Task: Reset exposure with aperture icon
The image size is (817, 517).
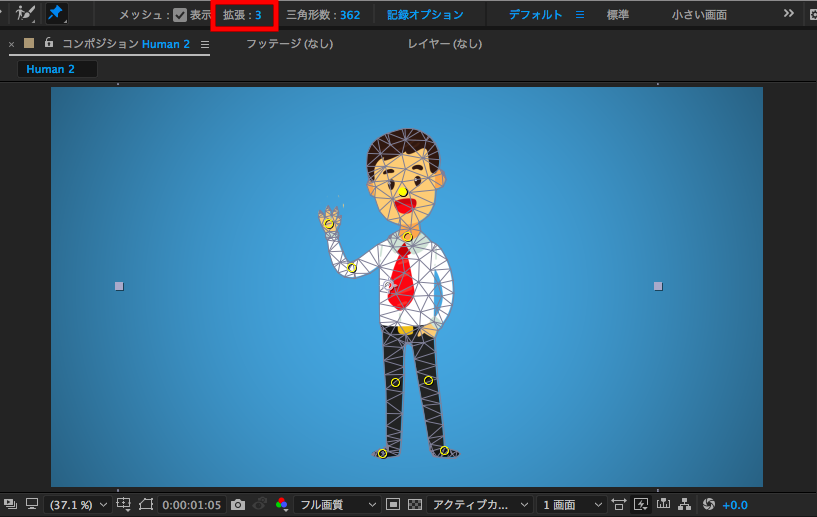Action: 709,504
